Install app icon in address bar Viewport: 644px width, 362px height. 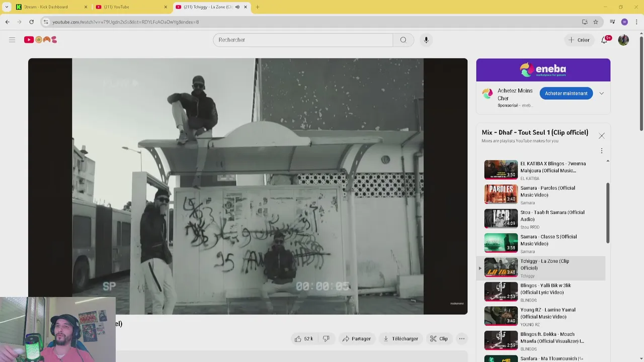coord(585,22)
